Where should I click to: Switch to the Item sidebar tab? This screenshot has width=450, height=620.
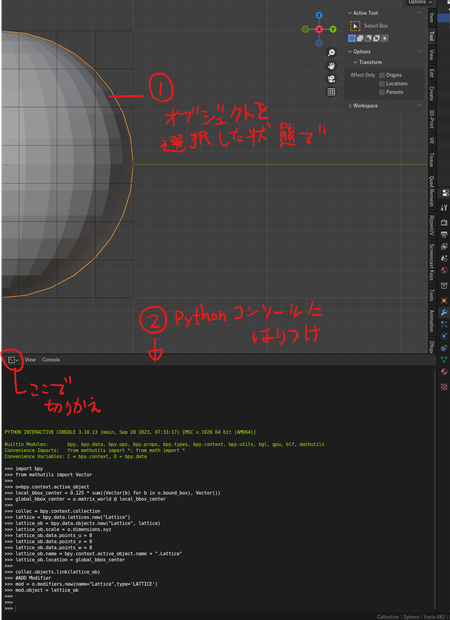431,17
